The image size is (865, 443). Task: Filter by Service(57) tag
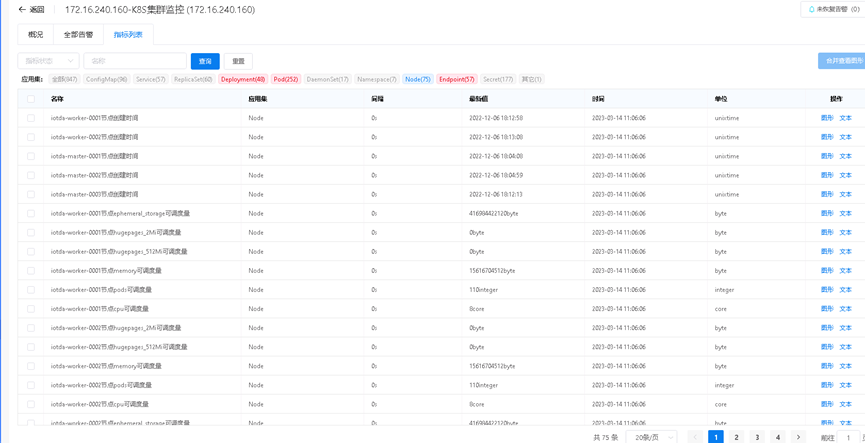(x=151, y=79)
